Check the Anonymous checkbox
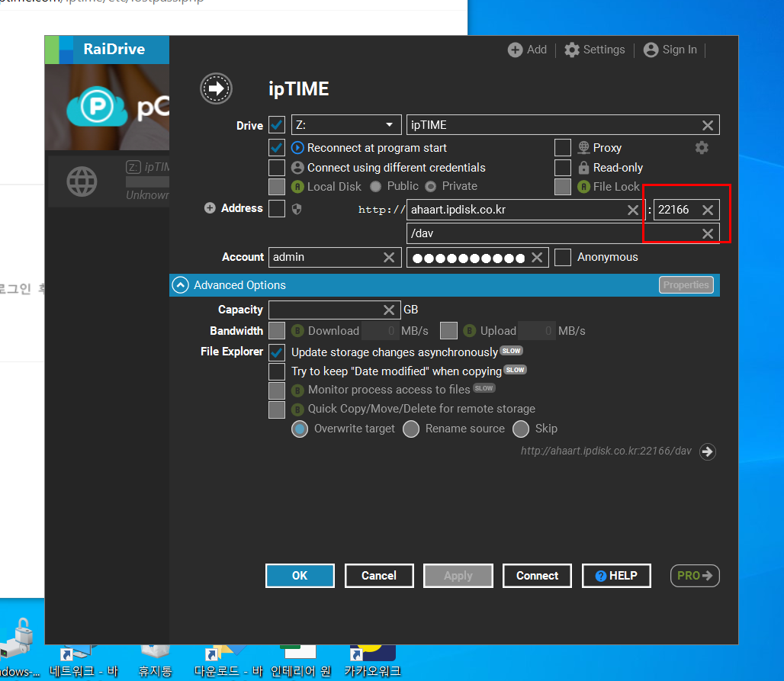This screenshot has width=784, height=681. [x=563, y=257]
